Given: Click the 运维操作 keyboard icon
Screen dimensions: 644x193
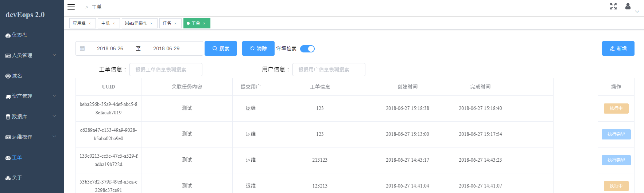Looking at the screenshot, I should click(8, 137).
